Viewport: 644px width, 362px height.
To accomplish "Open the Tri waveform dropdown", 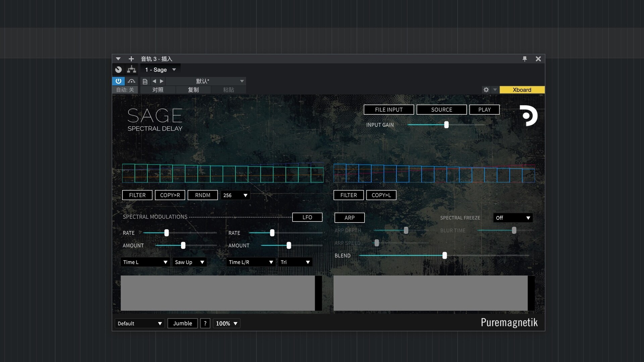I will (x=295, y=262).
